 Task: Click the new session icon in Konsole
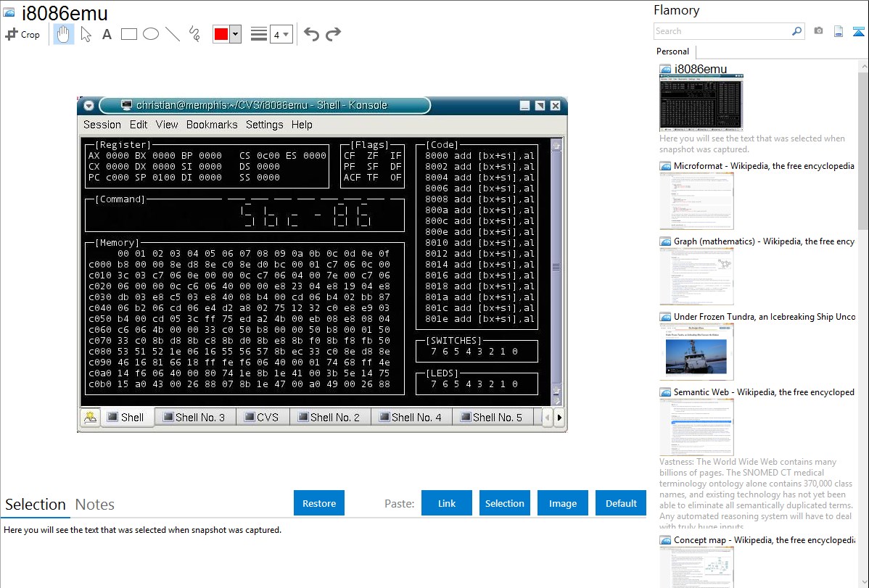[x=91, y=418]
